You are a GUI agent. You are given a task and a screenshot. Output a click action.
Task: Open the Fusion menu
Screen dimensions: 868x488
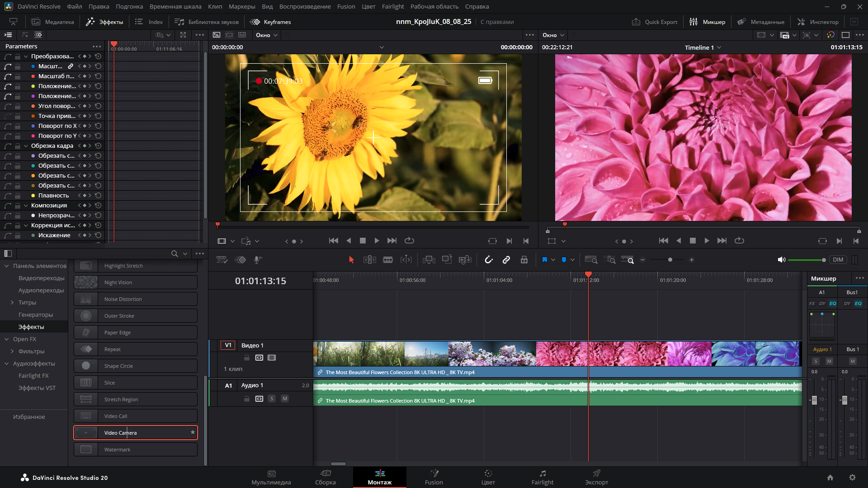point(346,6)
